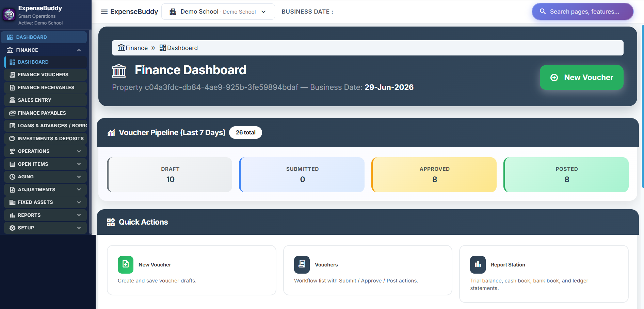Click the Fixed Assets building icon

tap(13, 202)
